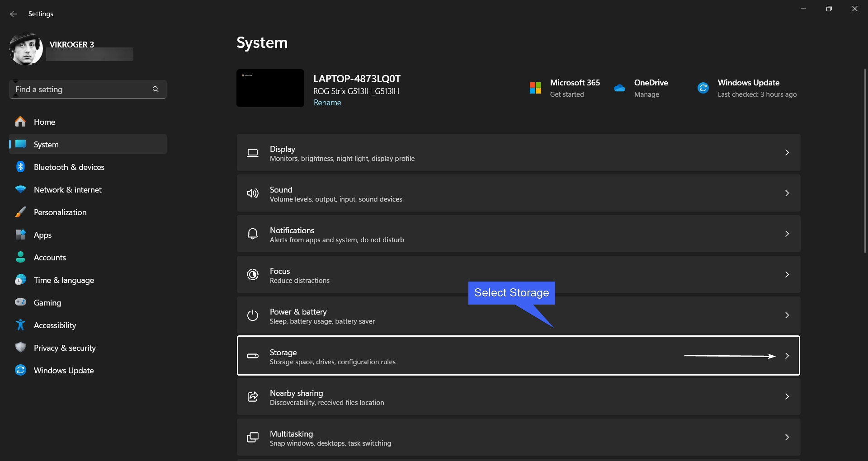Go to Network & internet
Image resolution: width=868 pixels, height=461 pixels.
pyautogui.click(x=88, y=189)
